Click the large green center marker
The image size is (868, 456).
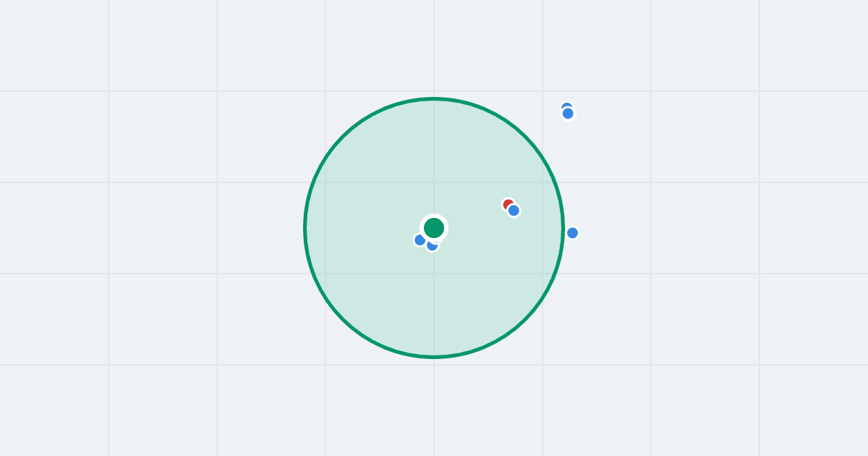tap(434, 228)
